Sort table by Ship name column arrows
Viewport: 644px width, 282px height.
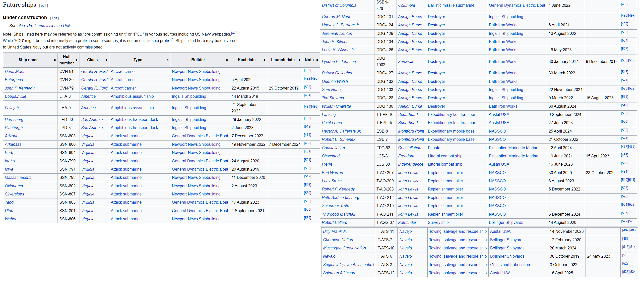click(x=55, y=60)
